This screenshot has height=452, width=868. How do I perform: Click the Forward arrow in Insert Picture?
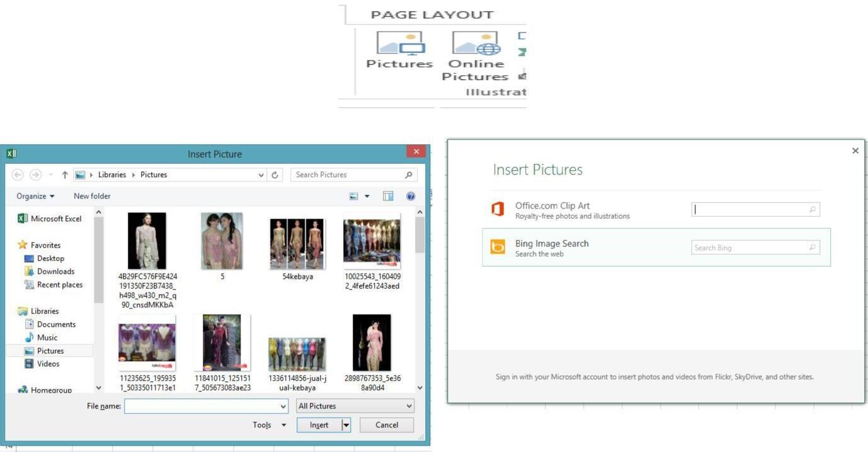[x=36, y=175]
